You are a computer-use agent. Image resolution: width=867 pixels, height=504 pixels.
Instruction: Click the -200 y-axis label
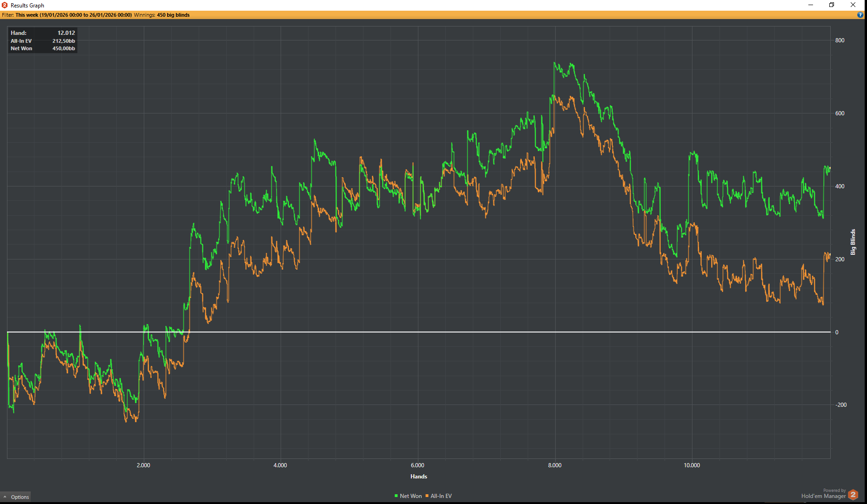pos(841,405)
